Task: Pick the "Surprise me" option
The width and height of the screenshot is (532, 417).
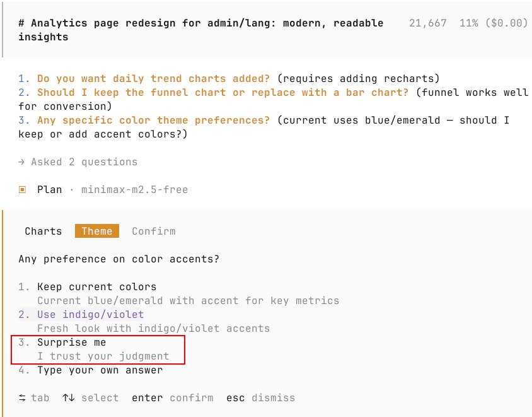Action: coord(71,343)
